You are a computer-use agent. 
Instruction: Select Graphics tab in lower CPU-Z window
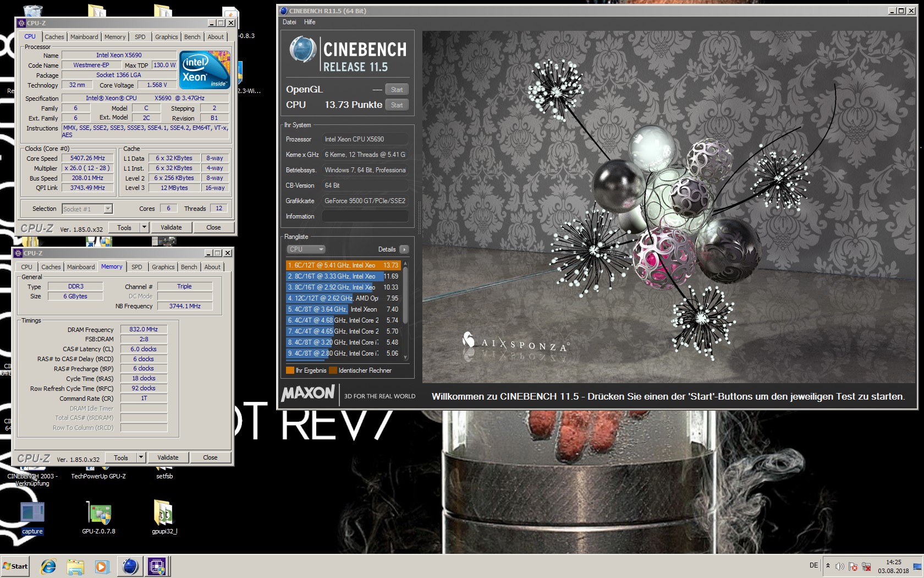[x=163, y=267]
